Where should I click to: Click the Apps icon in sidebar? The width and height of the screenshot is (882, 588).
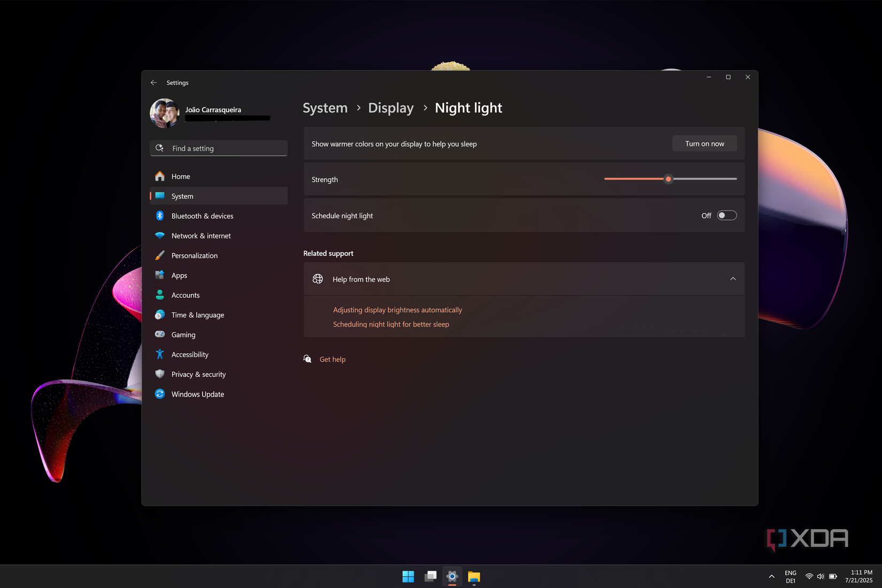160,275
